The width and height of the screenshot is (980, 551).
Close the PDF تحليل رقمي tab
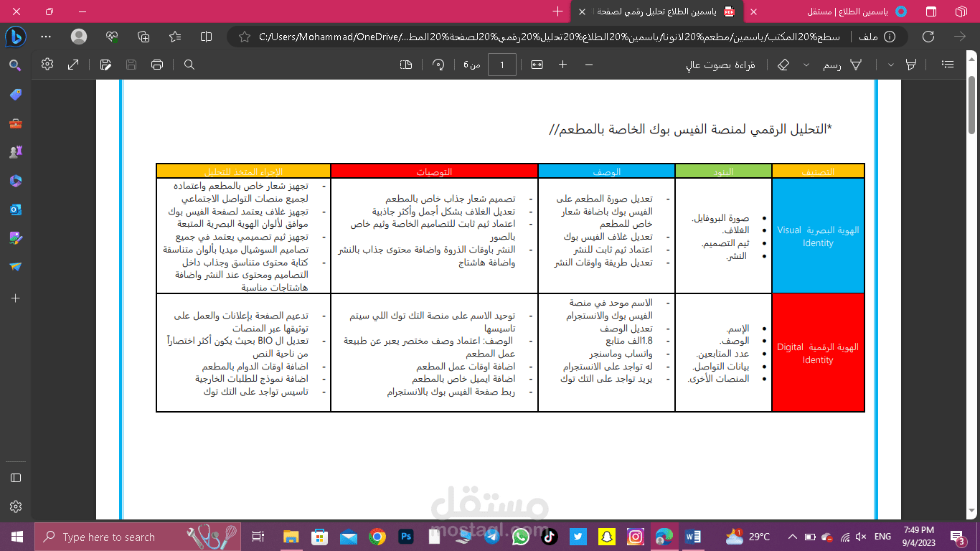582,11
